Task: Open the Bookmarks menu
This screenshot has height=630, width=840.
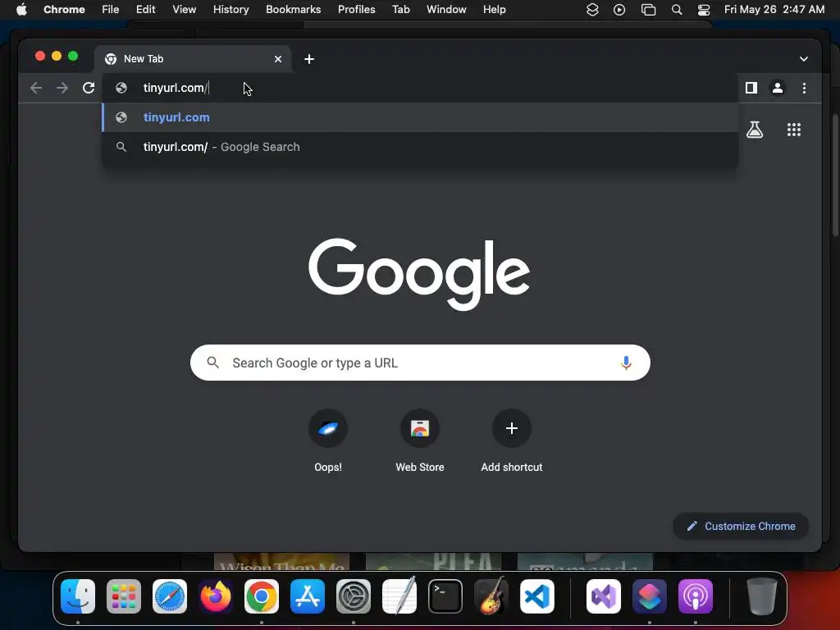Action: coord(293,10)
